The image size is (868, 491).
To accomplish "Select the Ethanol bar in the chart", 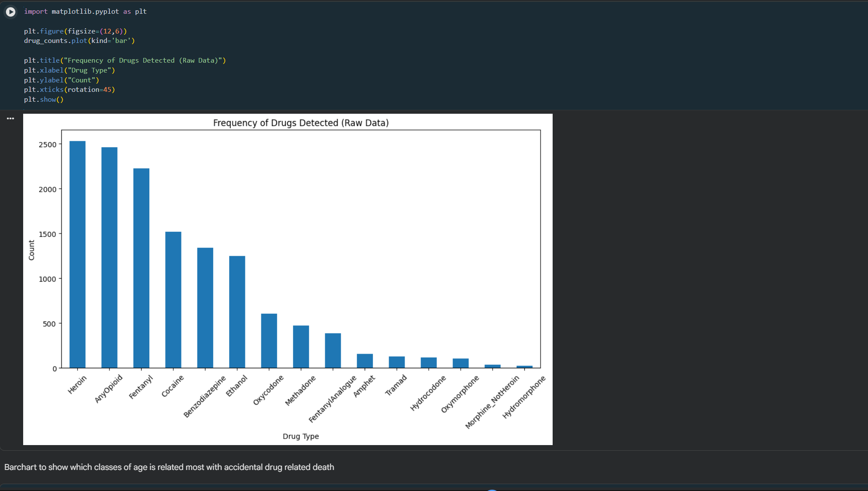I will pyautogui.click(x=237, y=312).
